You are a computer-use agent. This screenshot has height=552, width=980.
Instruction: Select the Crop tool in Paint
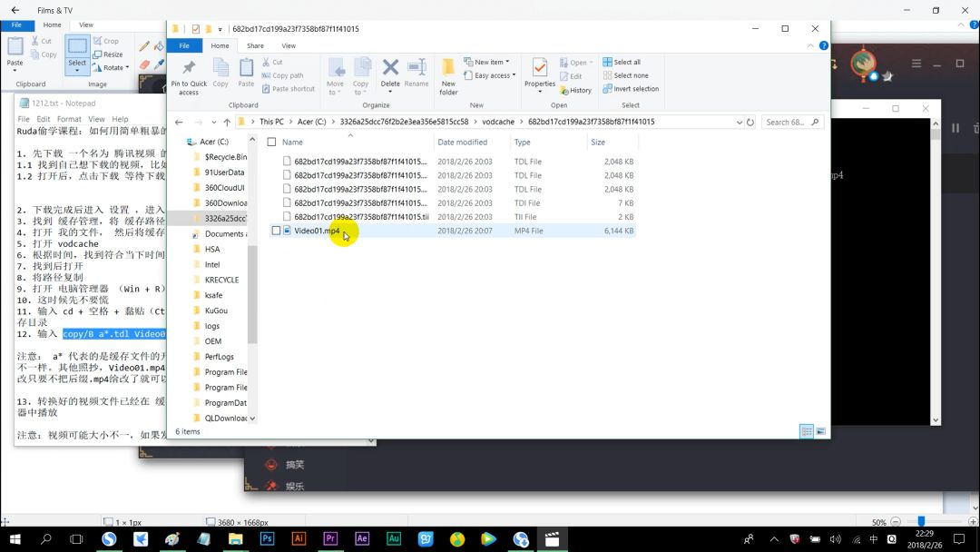[105, 41]
